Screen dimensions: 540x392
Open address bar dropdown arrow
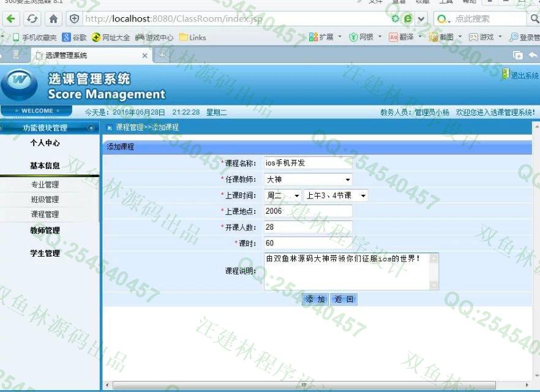[421, 18]
